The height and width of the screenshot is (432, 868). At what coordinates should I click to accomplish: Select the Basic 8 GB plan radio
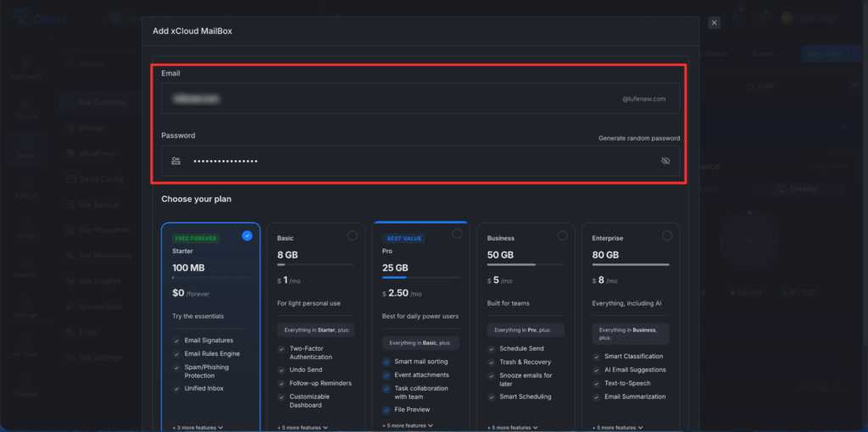(x=352, y=235)
